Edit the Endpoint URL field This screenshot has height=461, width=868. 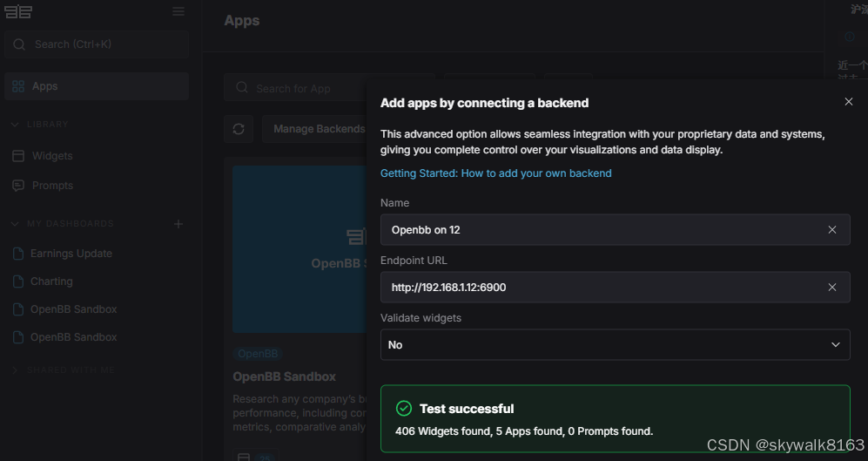tap(615, 288)
